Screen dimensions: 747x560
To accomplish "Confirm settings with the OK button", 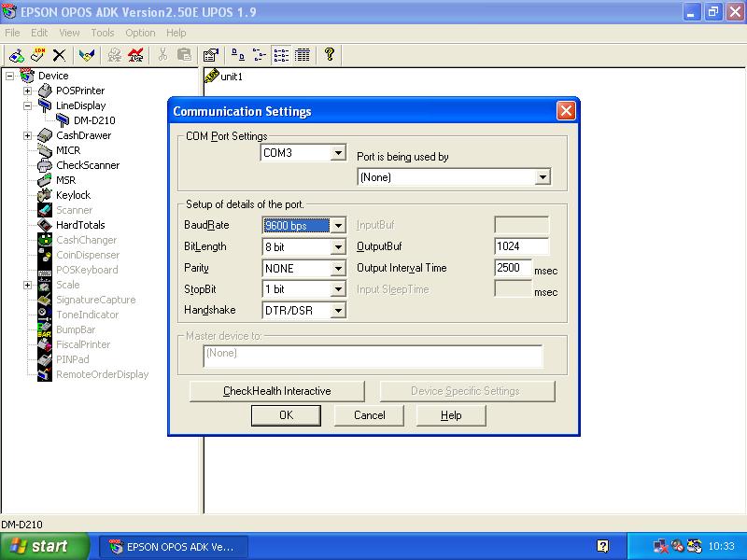I will click(286, 415).
